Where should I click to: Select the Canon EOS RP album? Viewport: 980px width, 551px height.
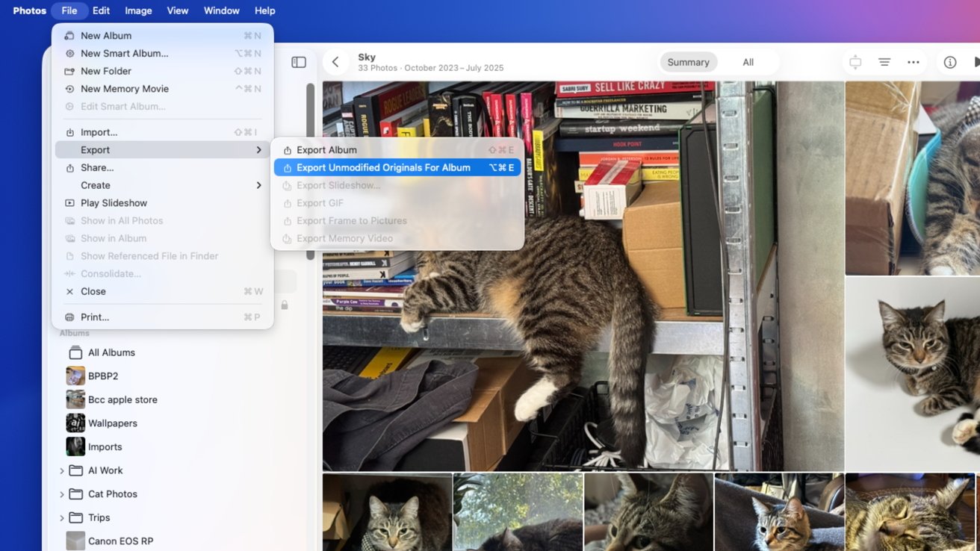click(120, 541)
